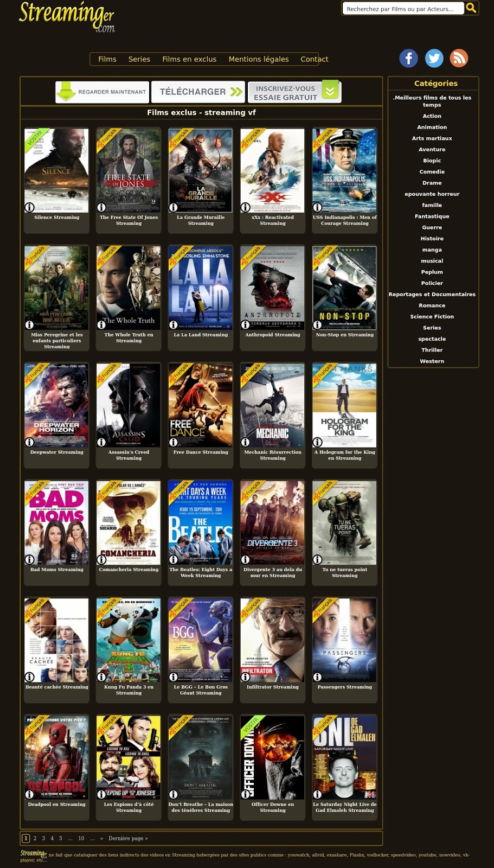
Task: Open info icon on Hologram for the King poster
Action: coord(318,442)
